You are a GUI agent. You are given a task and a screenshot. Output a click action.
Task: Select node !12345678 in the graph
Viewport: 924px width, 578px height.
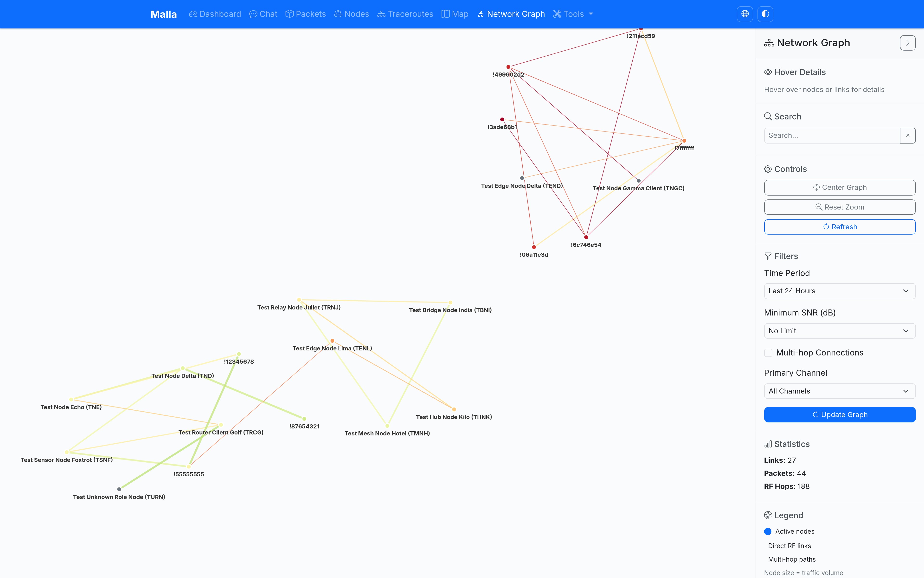click(239, 354)
